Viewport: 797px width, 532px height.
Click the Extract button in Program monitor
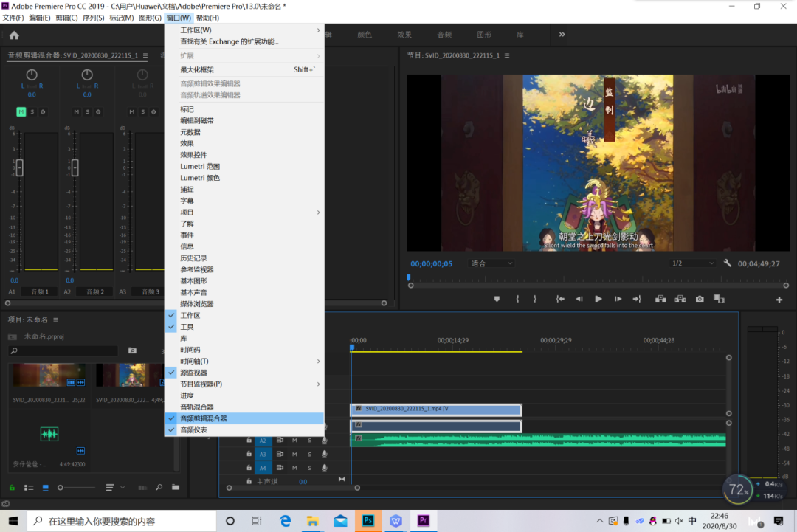click(680, 299)
